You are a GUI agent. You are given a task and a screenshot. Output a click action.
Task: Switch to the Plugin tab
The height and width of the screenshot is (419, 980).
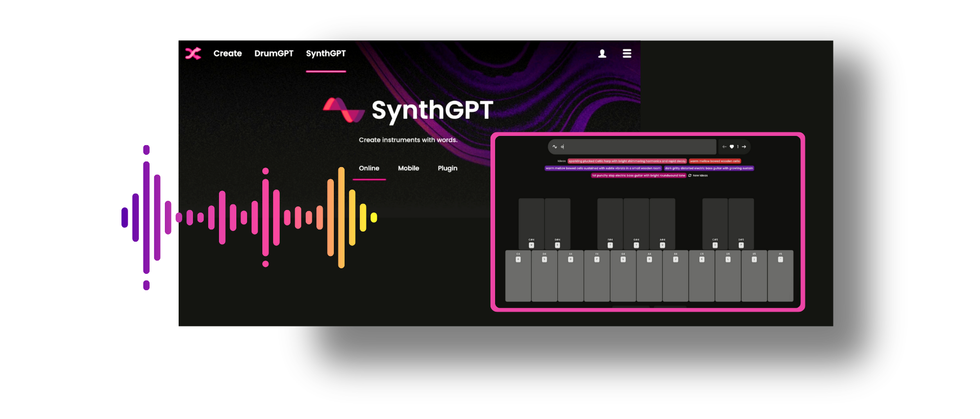point(448,168)
